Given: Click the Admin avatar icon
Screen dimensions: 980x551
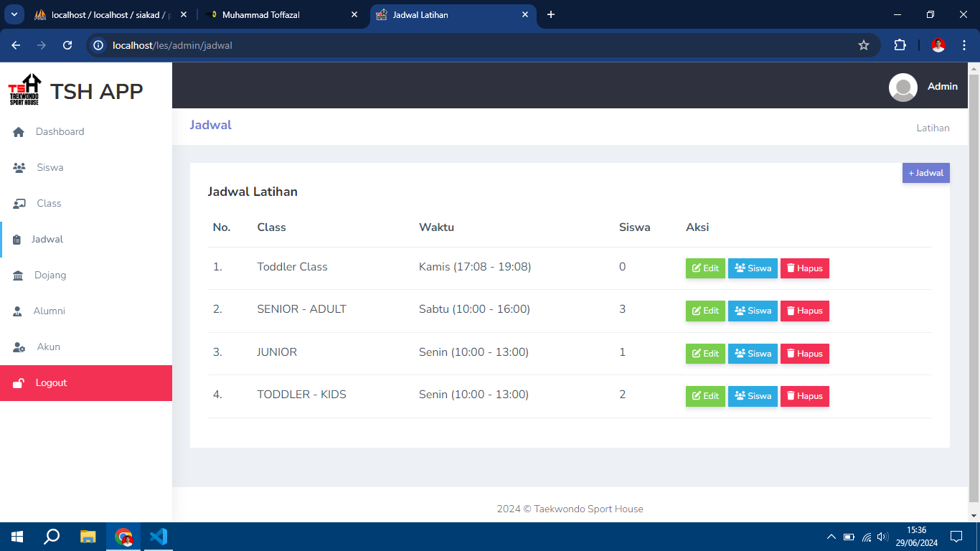Looking at the screenshot, I should [x=903, y=87].
